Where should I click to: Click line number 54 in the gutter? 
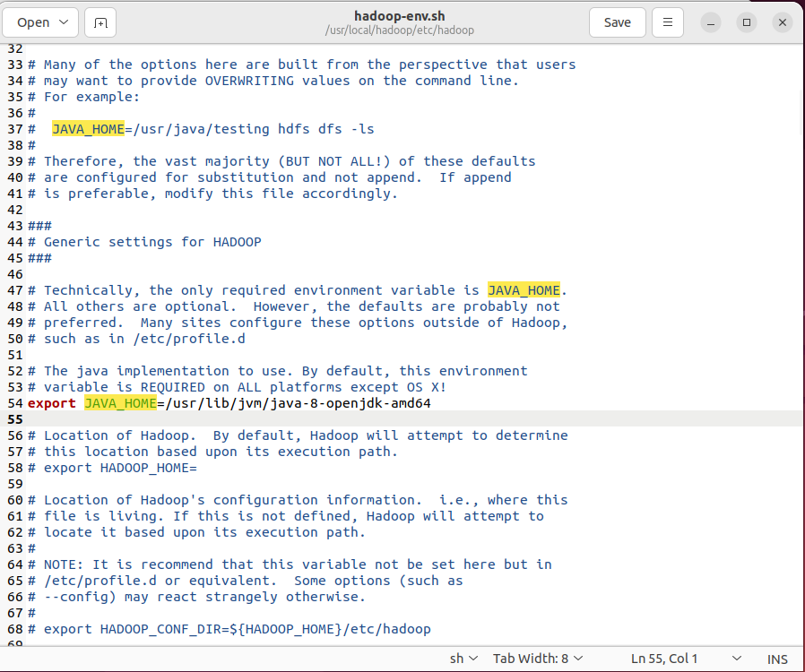click(15, 403)
